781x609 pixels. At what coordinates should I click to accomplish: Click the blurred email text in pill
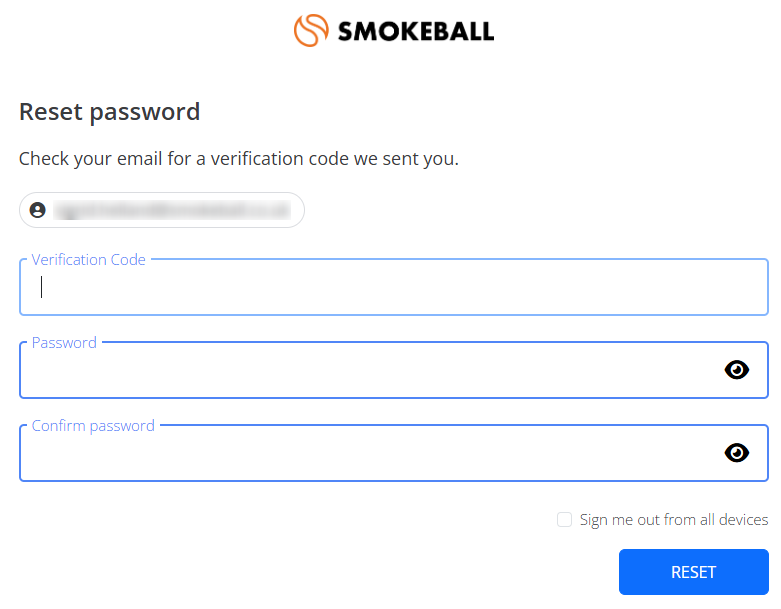172,210
